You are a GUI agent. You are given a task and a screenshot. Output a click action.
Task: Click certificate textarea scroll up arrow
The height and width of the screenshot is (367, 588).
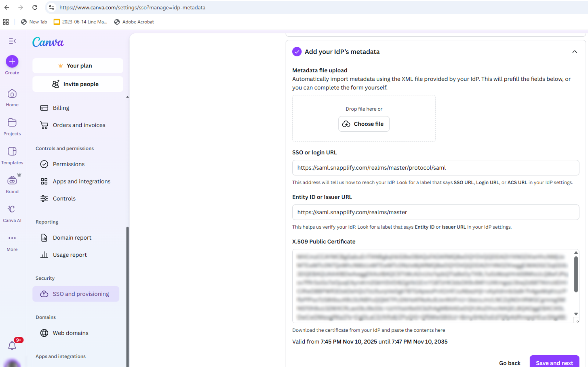tap(576, 253)
